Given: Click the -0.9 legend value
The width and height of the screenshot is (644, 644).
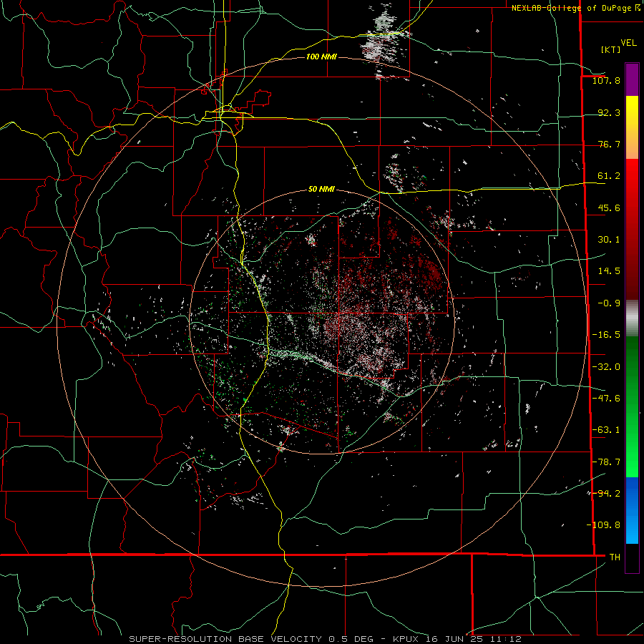Looking at the screenshot, I should click(x=609, y=303).
